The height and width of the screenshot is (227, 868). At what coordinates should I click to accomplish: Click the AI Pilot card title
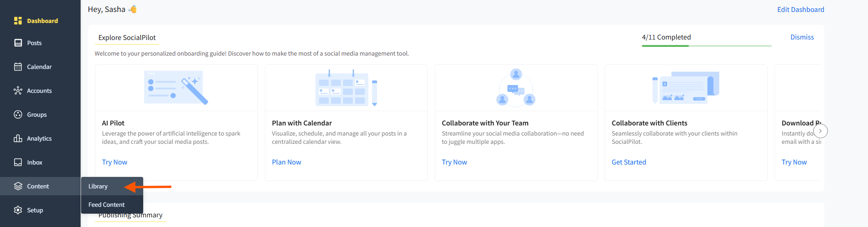coord(113,123)
